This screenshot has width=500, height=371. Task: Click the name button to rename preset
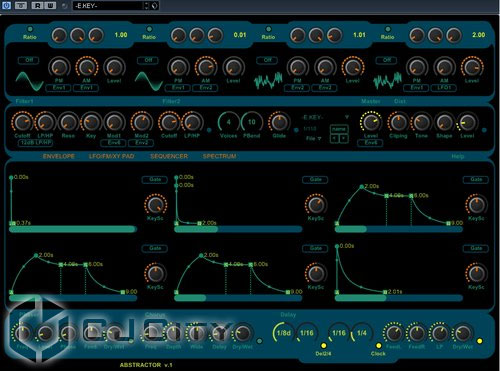(x=339, y=129)
